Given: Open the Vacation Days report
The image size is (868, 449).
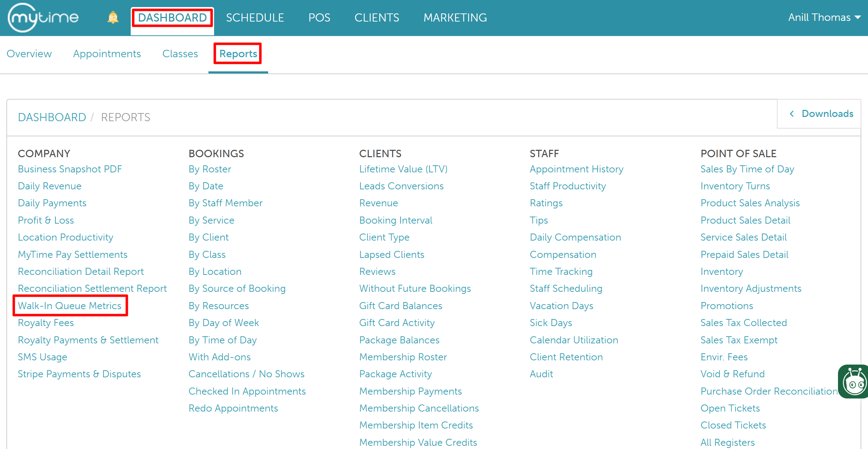Looking at the screenshot, I should click(x=562, y=306).
